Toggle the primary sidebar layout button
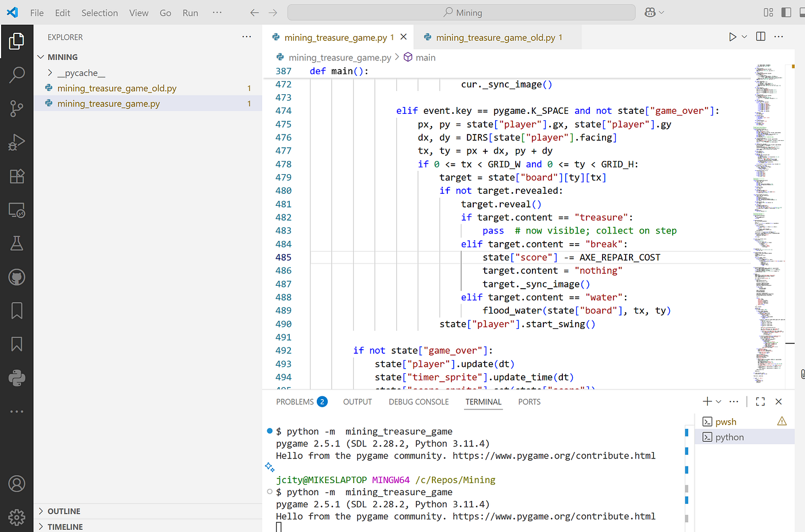 [x=786, y=13]
